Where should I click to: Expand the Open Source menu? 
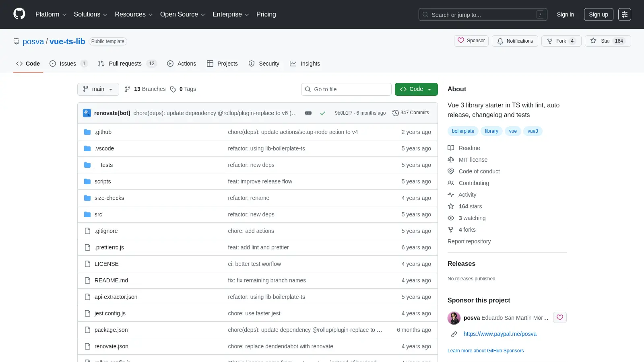(183, 14)
